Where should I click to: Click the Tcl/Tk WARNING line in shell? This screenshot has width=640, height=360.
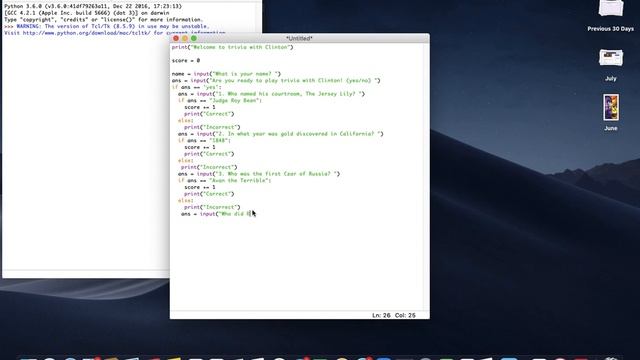pyautogui.click(x=106, y=26)
